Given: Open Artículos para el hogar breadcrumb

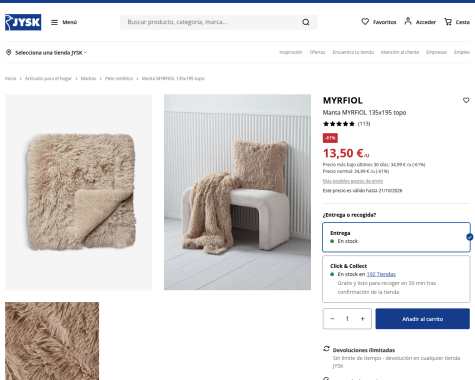Looking at the screenshot, I should 48,78.
